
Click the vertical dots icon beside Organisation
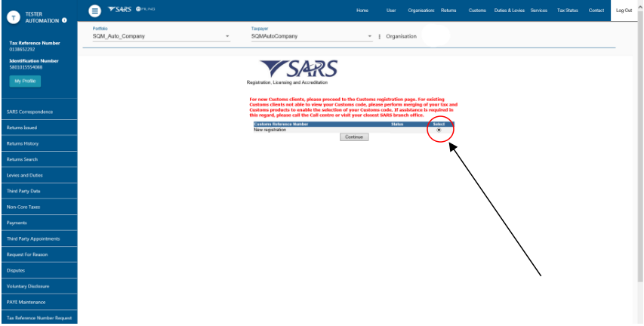379,36
